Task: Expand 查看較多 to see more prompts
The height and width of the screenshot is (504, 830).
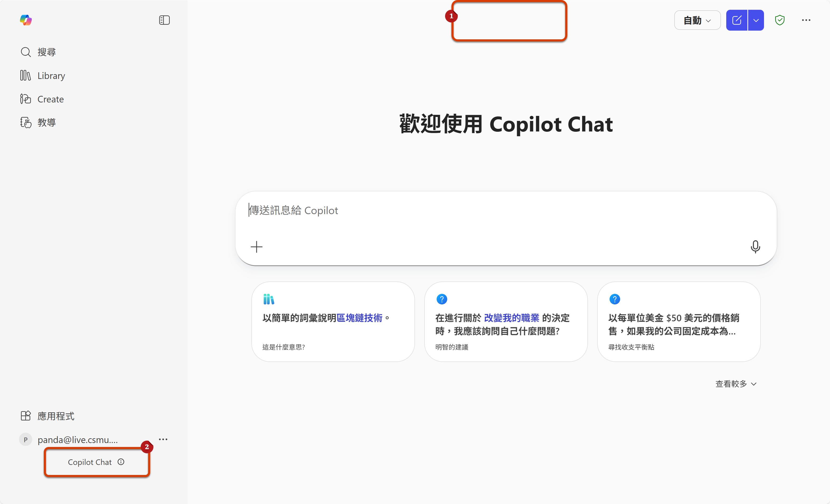Action: 736,384
